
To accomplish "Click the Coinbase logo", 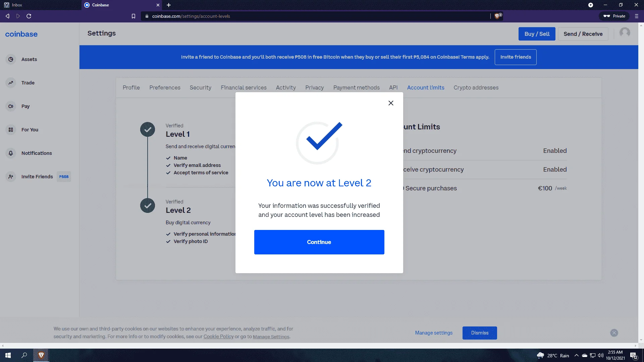I will (x=21, y=34).
